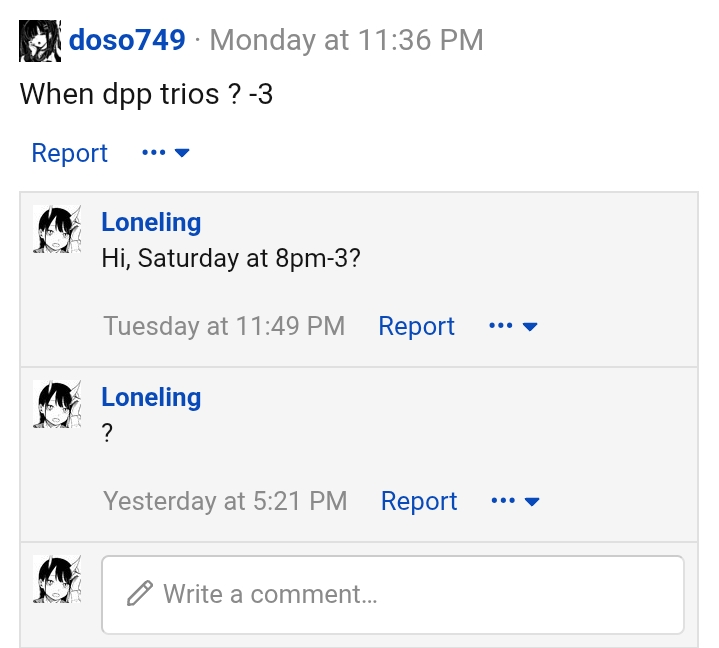Image resolution: width=719 pixels, height=648 pixels.
Task: Open Loneling's name on the Saturday comment
Action: [151, 222]
